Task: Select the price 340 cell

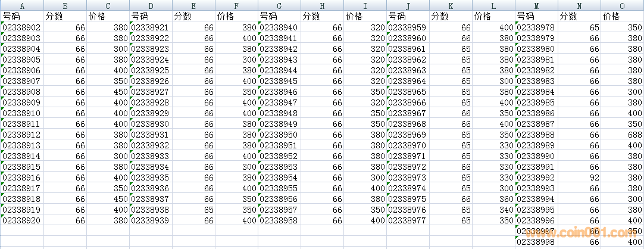Action: pos(493,210)
